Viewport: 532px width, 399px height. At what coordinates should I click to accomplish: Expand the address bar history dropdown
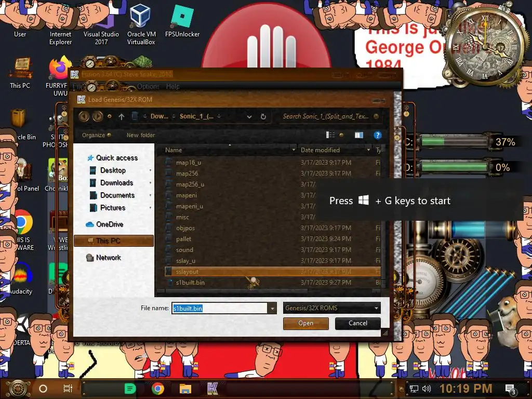(249, 117)
